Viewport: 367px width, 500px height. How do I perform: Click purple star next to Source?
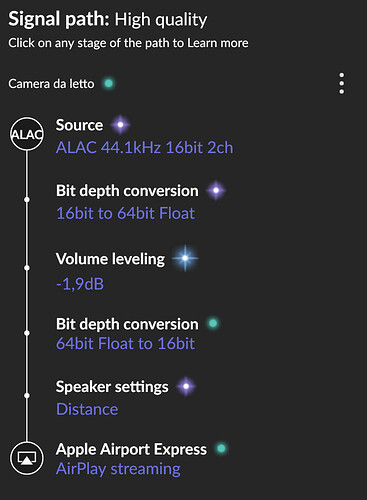120,125
